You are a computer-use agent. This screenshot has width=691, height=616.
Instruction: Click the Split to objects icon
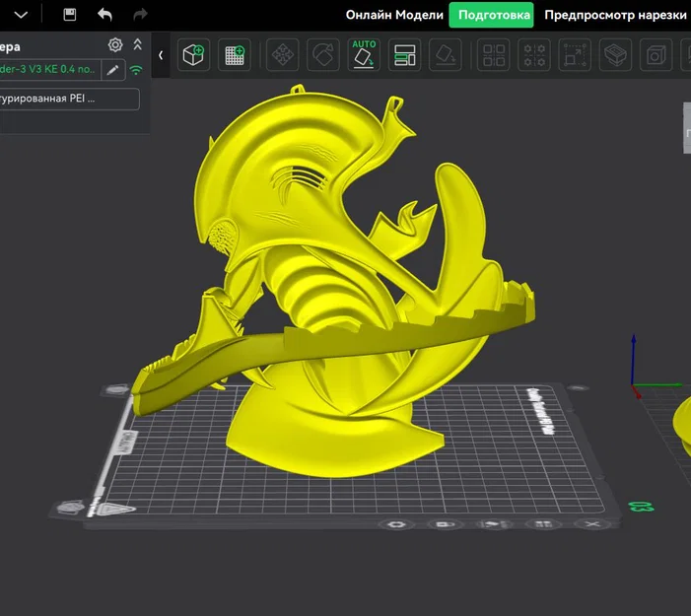[494, 55]
